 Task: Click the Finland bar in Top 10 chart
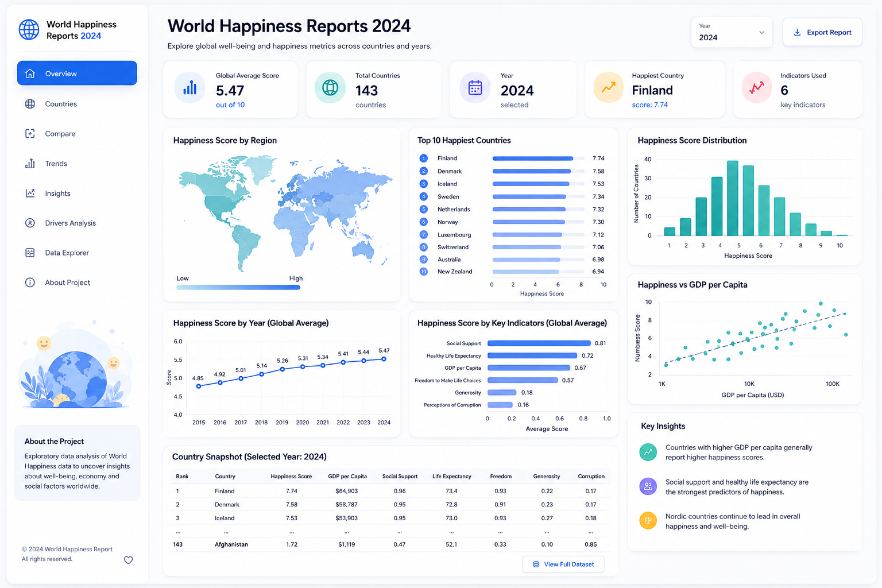click(x=533, y=158)
